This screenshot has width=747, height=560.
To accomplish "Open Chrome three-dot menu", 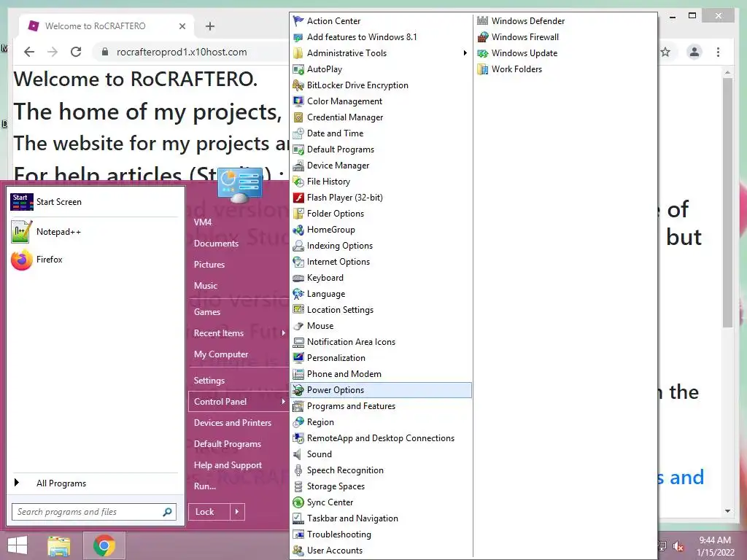I will (718, 52).
